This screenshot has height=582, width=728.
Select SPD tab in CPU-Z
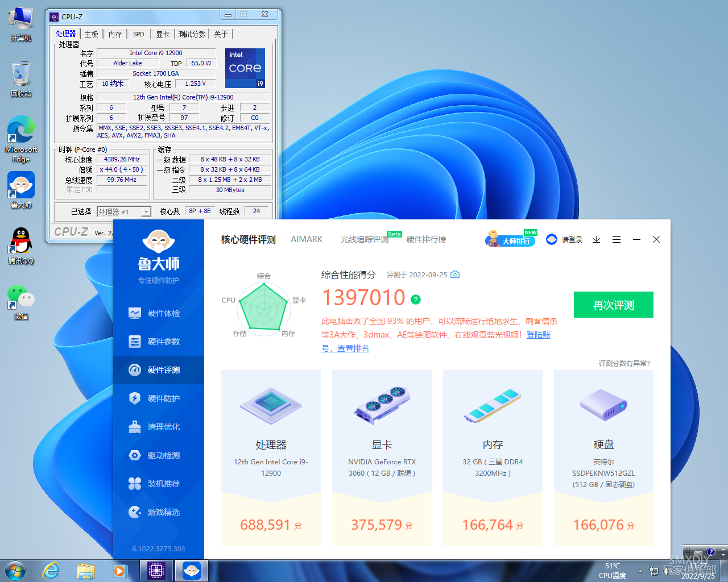click(x=139, y=34)
